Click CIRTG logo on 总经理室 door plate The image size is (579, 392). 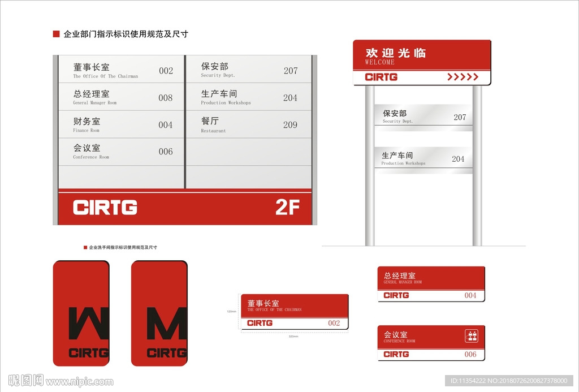[396, 295]
